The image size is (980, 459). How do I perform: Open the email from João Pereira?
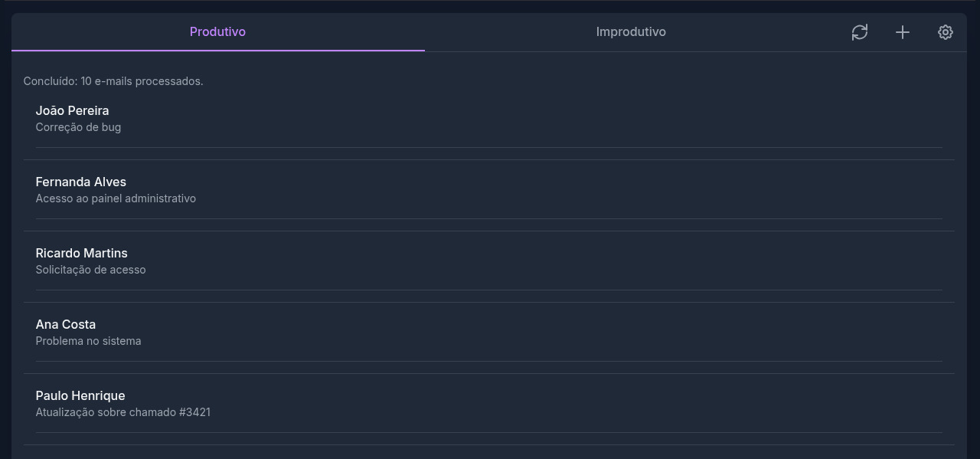tap(73, 110)
